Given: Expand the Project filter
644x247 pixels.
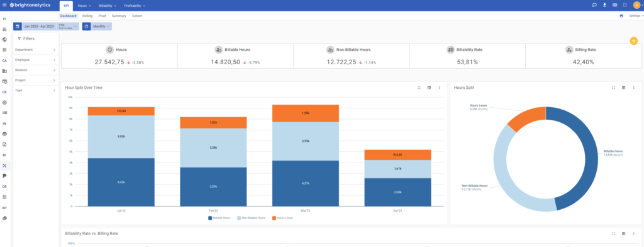Looking at the screenshot, I should click(x=35, y=80).
